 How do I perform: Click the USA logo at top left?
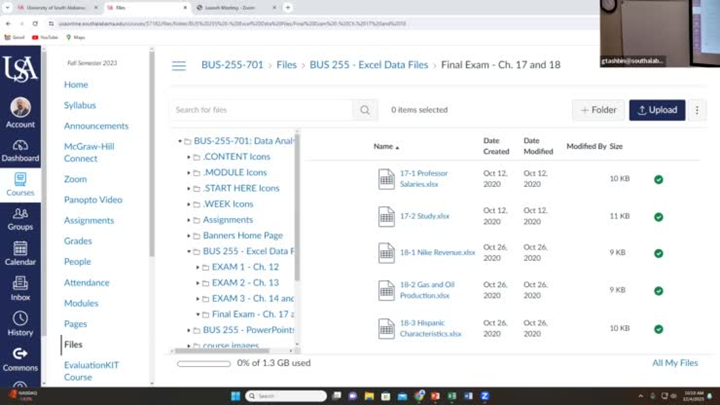[x=20, y=69]
